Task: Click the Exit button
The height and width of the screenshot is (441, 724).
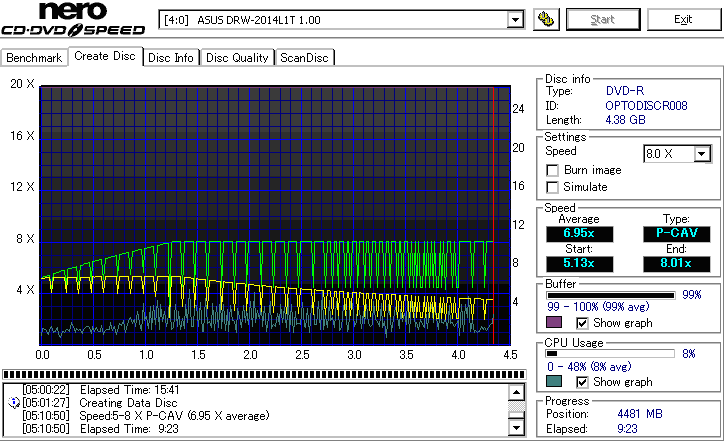Action: click(682, 19)
